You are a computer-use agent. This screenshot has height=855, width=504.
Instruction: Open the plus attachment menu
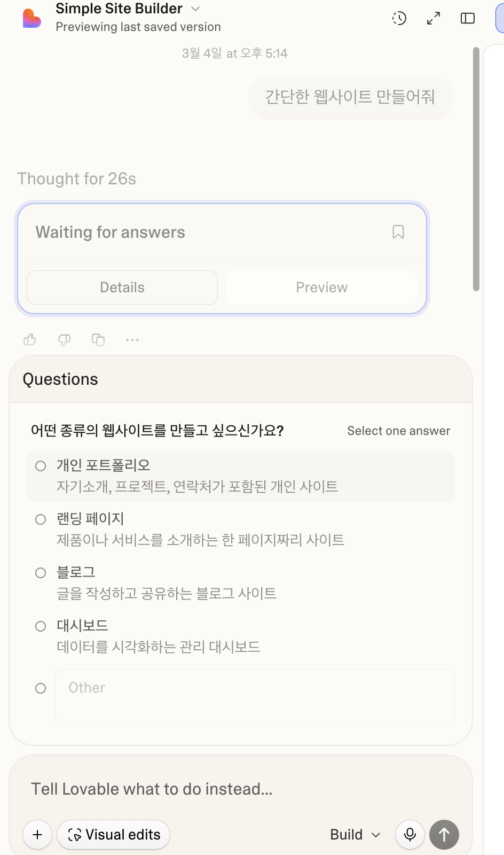(x=37, y=834)
